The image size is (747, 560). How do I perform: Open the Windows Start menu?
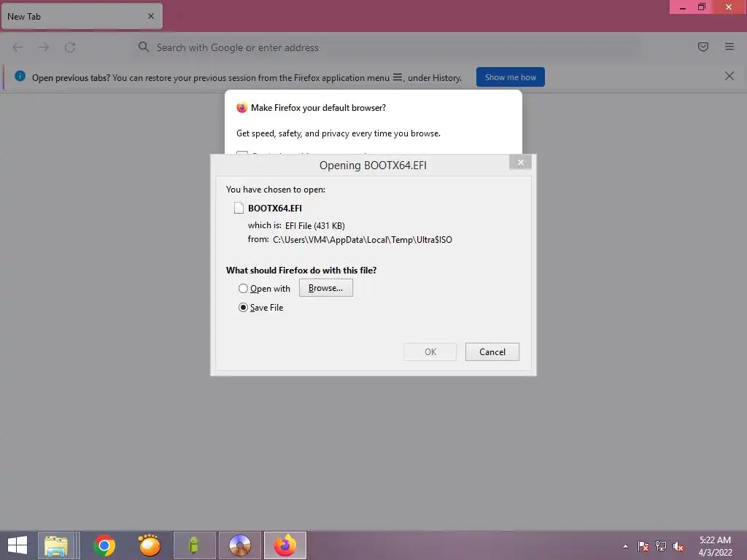pyautogui.click(x=18, y=545)
